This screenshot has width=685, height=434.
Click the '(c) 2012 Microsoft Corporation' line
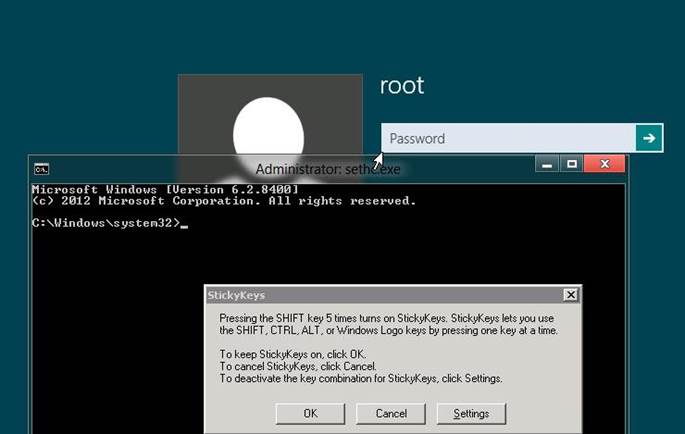(224, 201)
